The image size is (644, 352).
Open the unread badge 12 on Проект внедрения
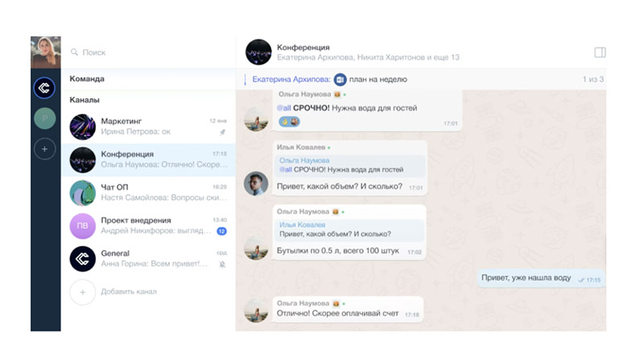coord(222,231)
